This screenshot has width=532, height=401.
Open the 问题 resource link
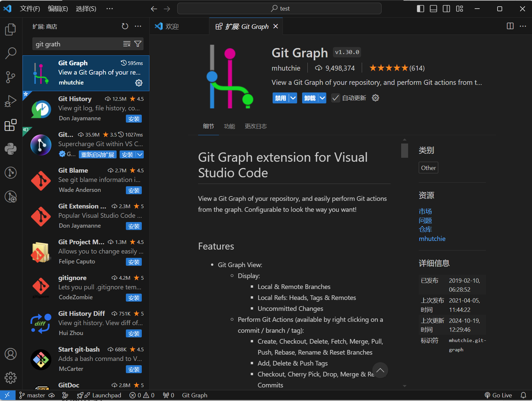pyautogui.click(x=425, y=220)
